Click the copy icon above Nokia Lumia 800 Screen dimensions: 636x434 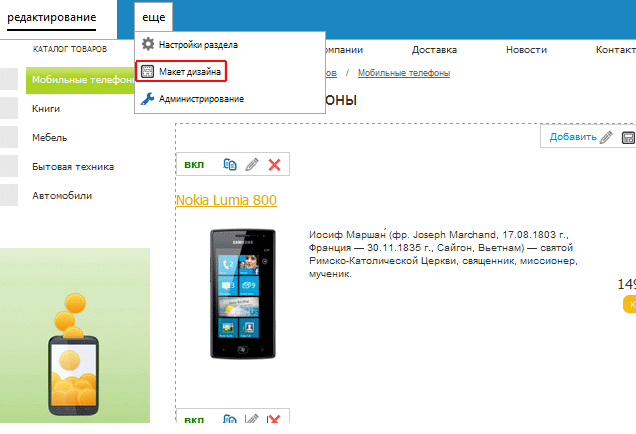tap(230, 165)
